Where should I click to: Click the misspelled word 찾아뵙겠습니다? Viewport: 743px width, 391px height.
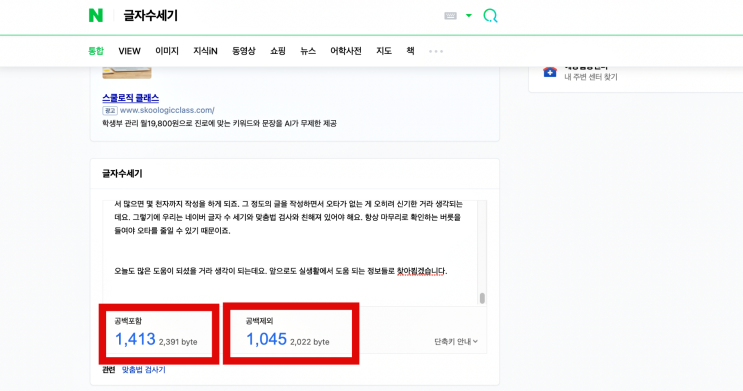point(421,271)
